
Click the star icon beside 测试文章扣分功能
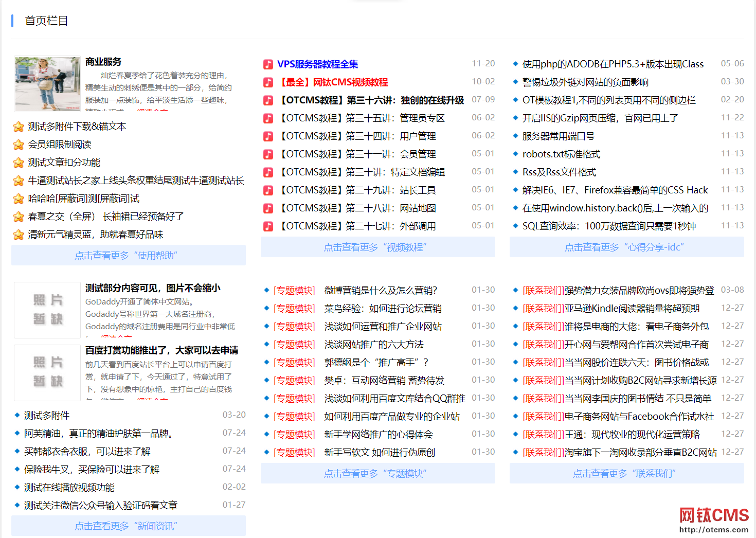19,163
